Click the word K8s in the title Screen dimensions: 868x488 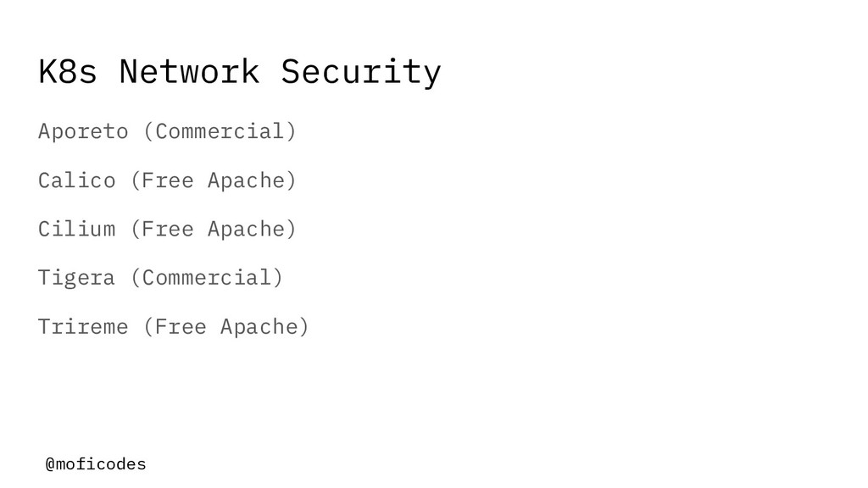68,71
